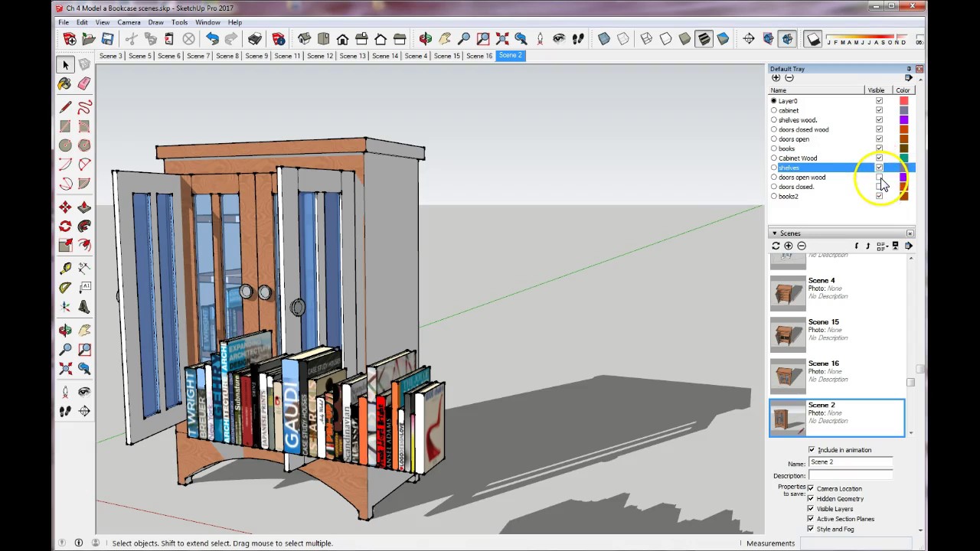Choose Shaded With Textures style

click(x=704, y=39)
